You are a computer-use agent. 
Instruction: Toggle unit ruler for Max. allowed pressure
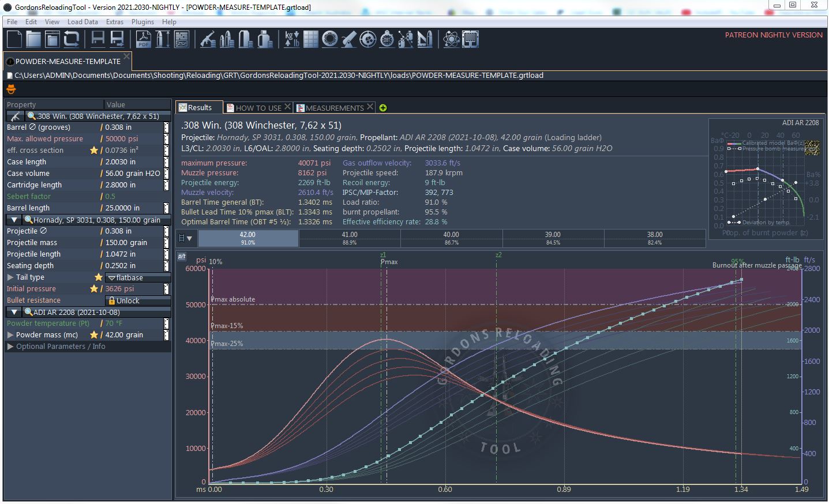(x=166, y=138)
